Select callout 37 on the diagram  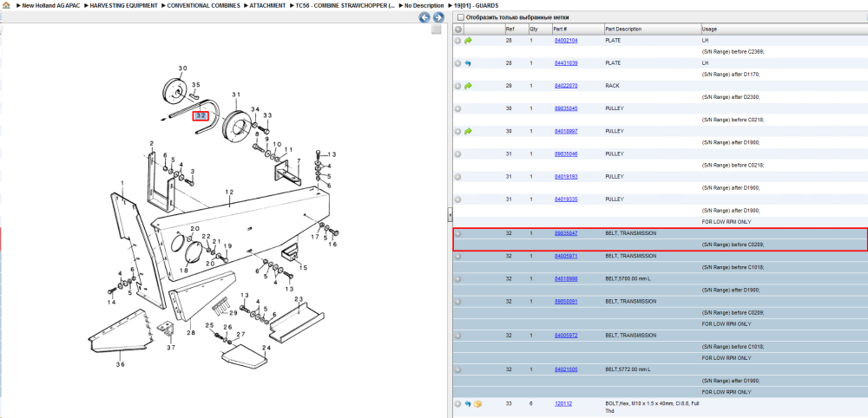coord(171,347)
